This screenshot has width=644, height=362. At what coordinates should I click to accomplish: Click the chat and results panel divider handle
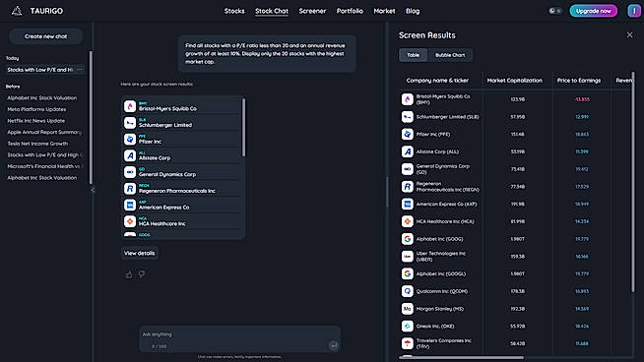386,192
